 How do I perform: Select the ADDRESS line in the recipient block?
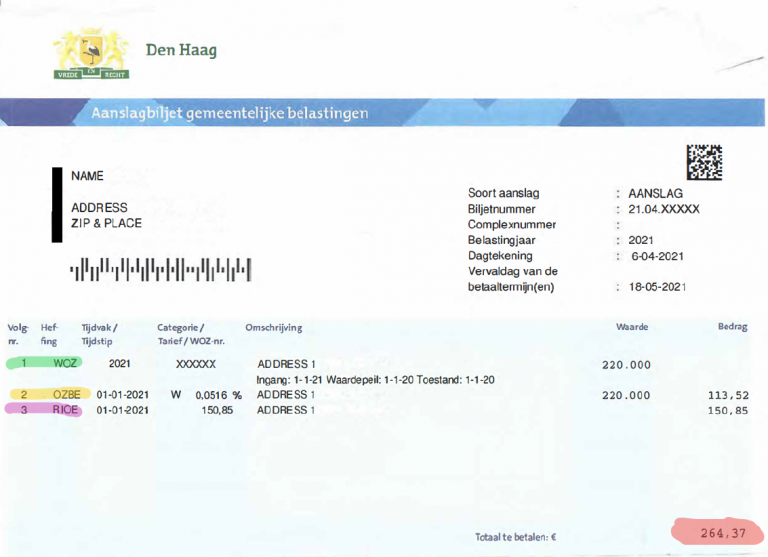(99, 208)
